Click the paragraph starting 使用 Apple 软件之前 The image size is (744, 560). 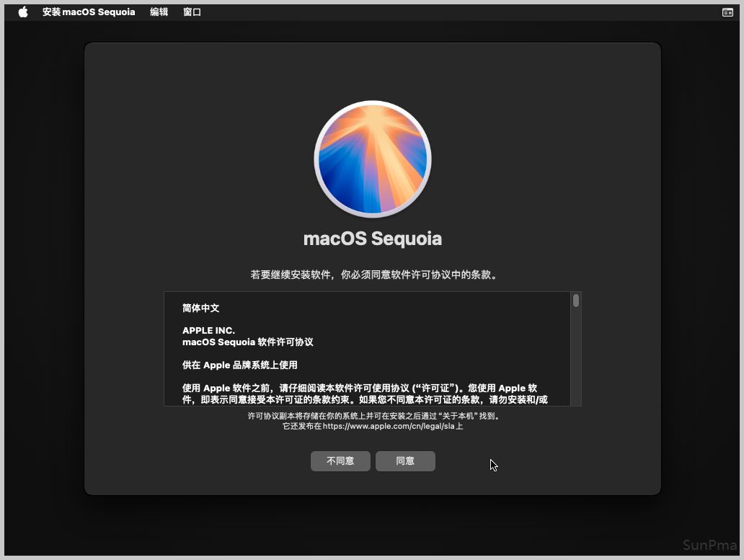pos(365,394)
